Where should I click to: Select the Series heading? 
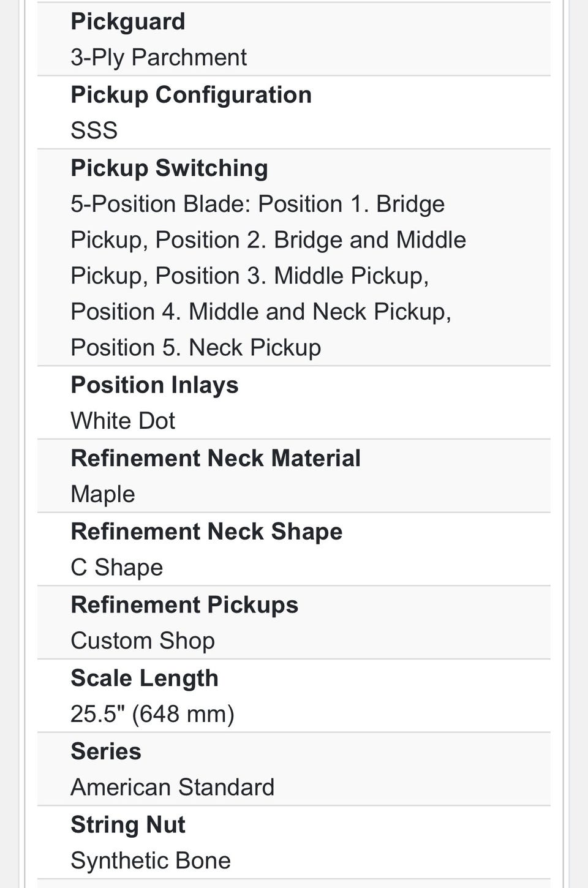click(x=106, y=751)
